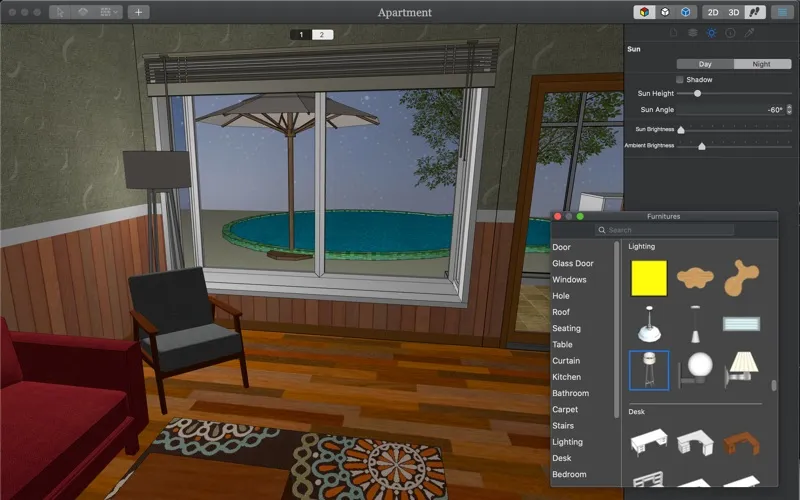This screenshot has width=800, height=500.
Task: Click the furniture items scrollbar
Action: click(x=774, y=385)
